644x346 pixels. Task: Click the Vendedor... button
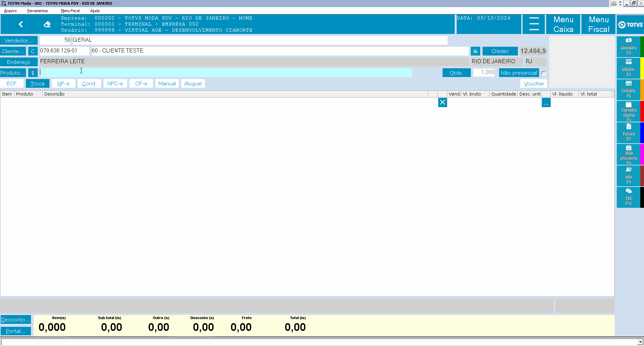19,40
